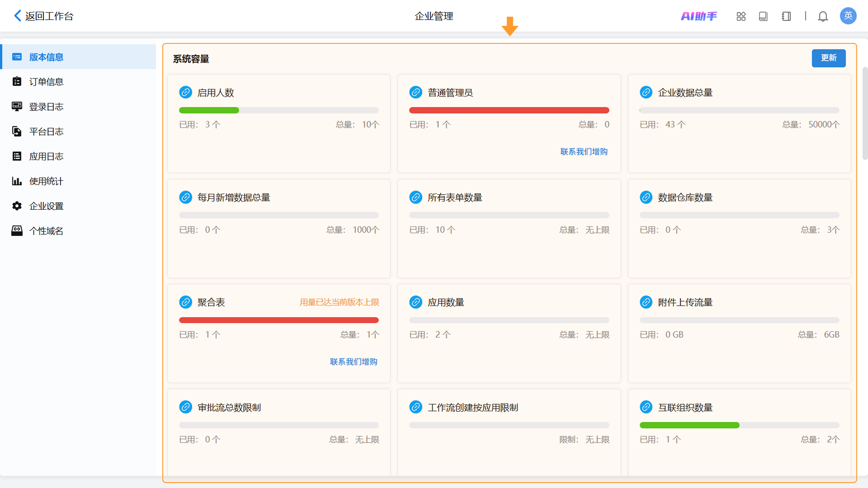
Task: Click the link icon beside 聚合表
Action: 185,302
